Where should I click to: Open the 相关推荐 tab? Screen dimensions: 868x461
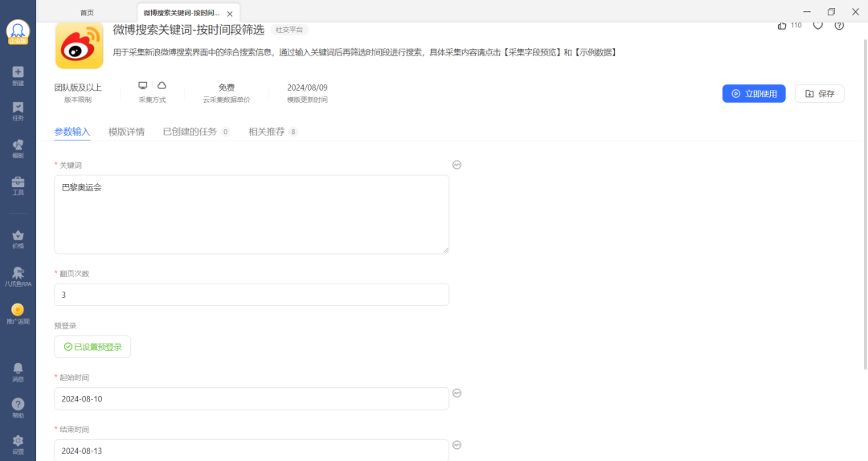click(x=273, y=132)
